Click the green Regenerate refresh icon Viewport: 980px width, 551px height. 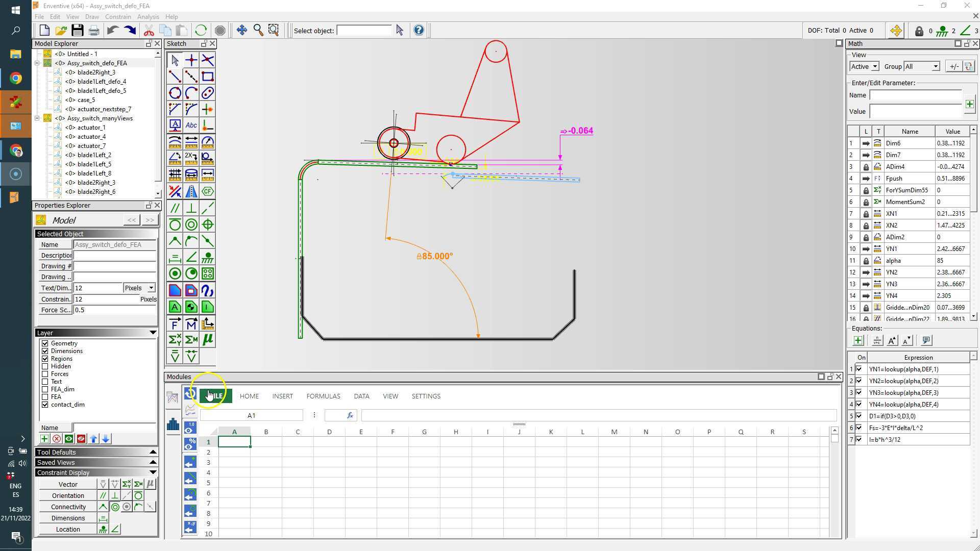coord(201,30)
